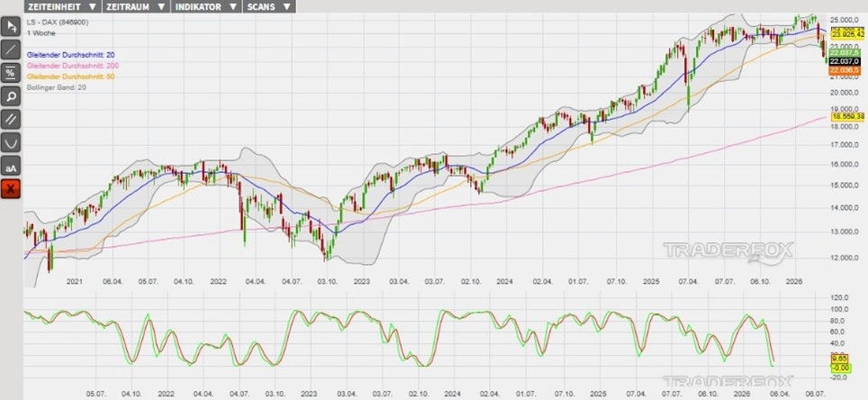Select the cursor pointer tool
The width and height of the screenshot is (868, 400).
point(12,25)
